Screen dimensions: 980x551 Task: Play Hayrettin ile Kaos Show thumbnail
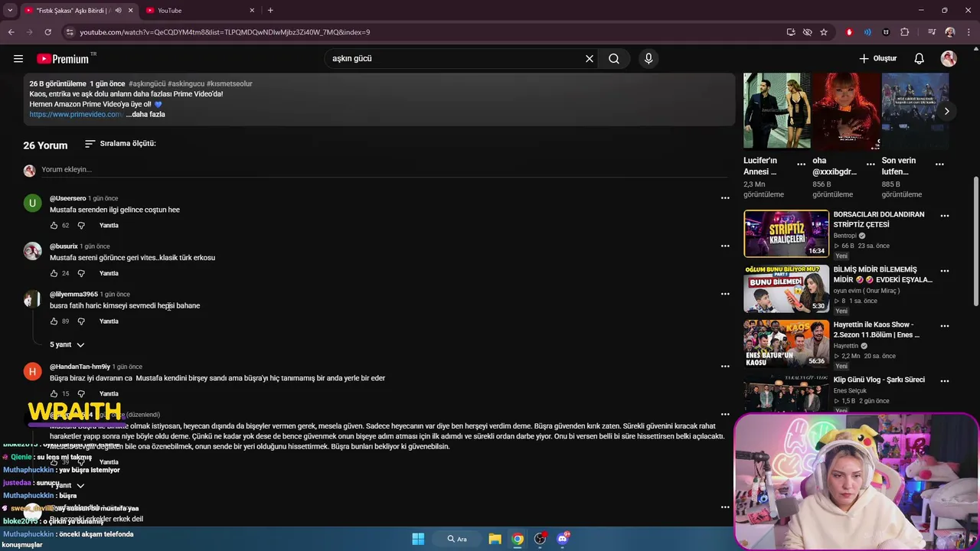tap(786, 344)
